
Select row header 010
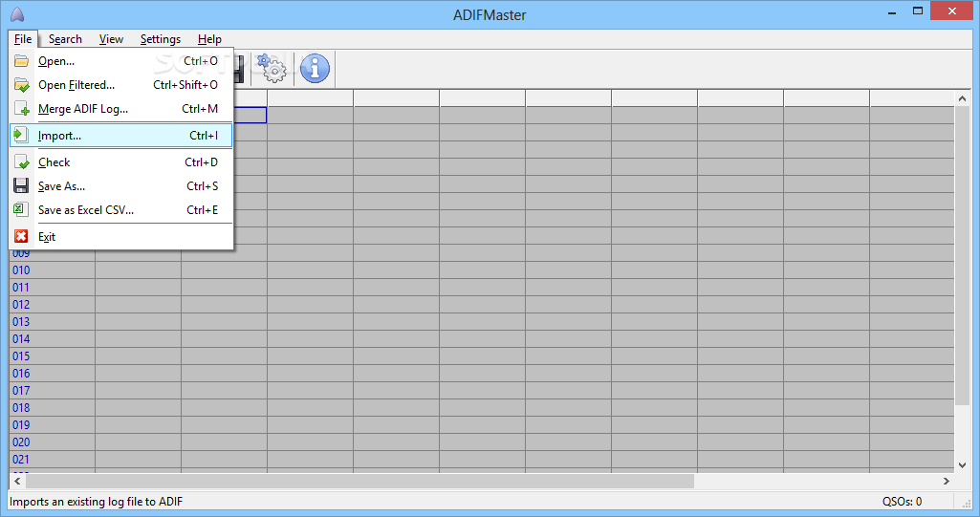coord(52,270)
